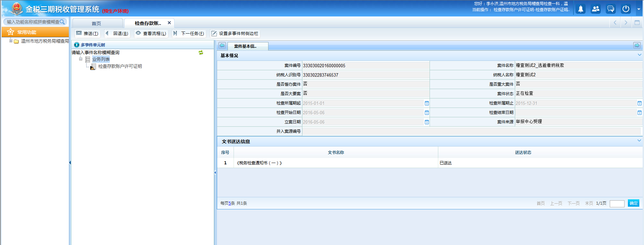
Task: Click the 末页 pagination link
Action: pos(589,203)
